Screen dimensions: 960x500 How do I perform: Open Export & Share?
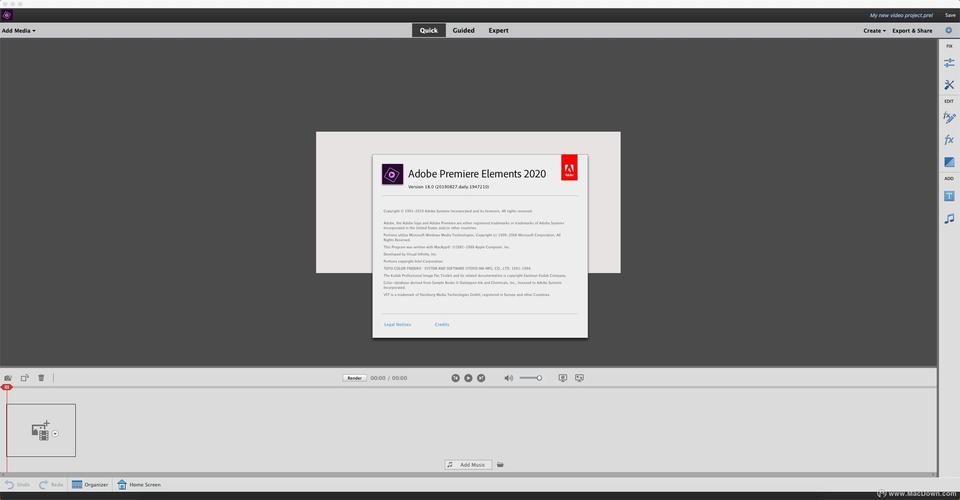coord(912,31)
